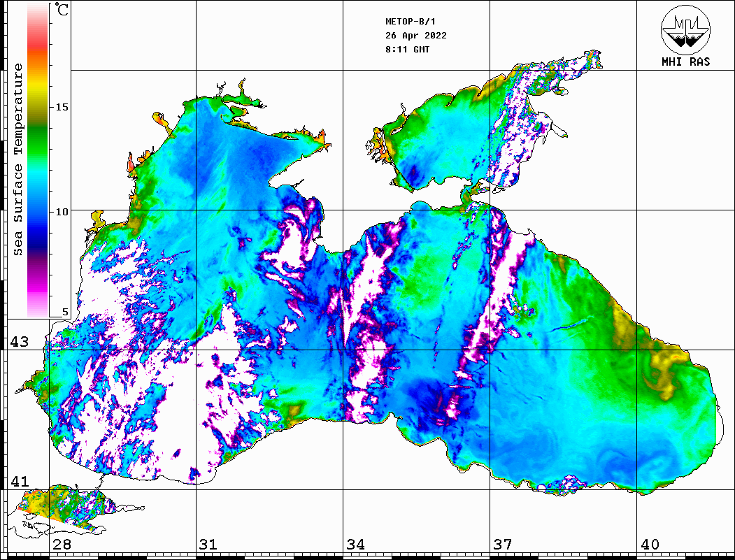Viewport: 735px width, 560px height.
Task: Click the MHI RAS logo emblem
Action: [x=685, y=29]
